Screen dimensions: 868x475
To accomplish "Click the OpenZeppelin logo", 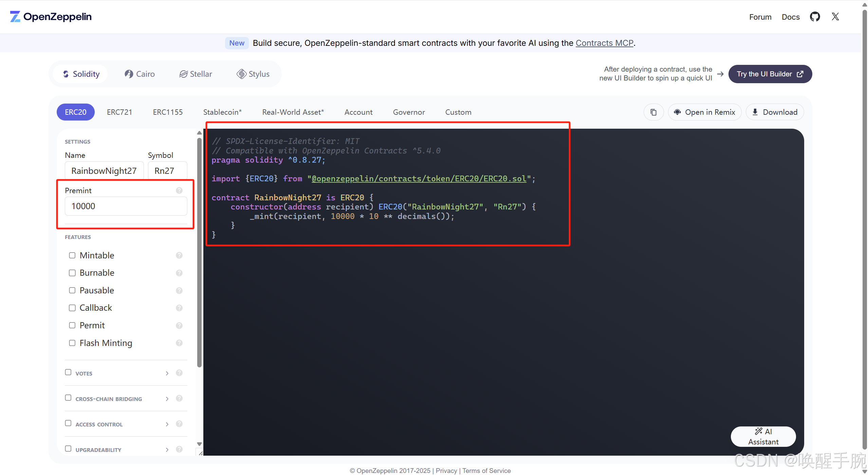I will 51,17.
